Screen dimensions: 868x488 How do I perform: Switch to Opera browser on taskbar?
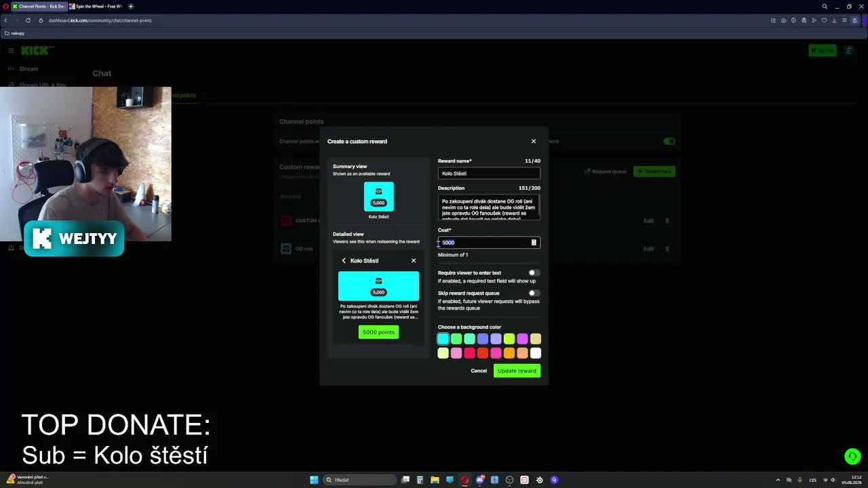pyautogui.click(x=465, y=480)
